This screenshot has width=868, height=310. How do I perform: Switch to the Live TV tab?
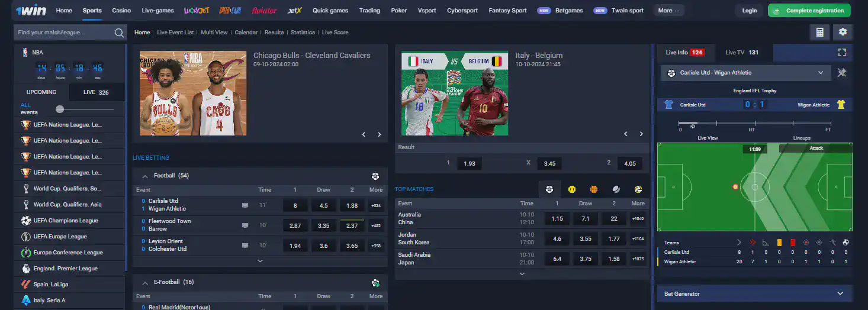point(741,53)
